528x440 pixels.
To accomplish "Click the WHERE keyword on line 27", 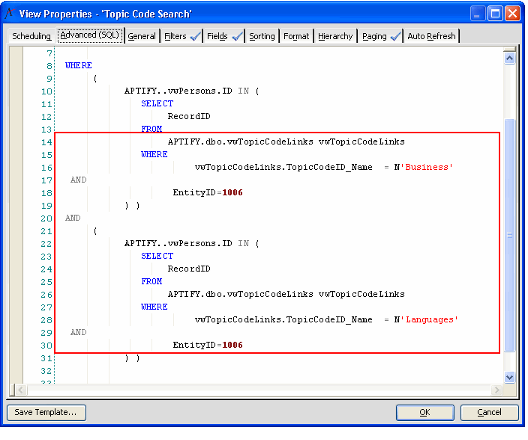I will (x=154, y=307).
